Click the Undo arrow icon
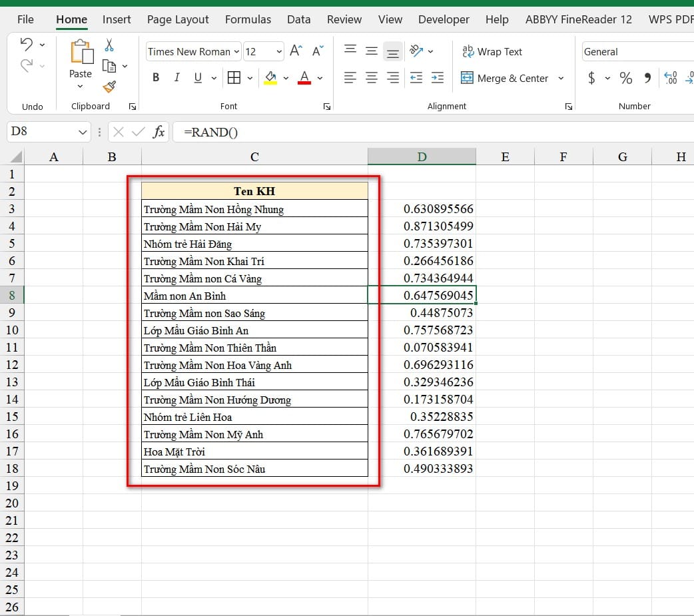The image size is (694, 616). [27, 45]
